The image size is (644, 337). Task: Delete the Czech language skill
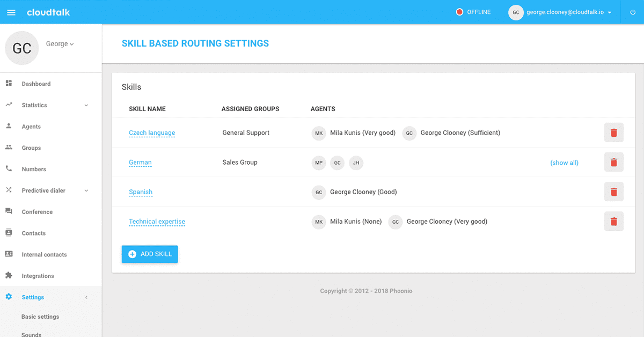[614, 133]
